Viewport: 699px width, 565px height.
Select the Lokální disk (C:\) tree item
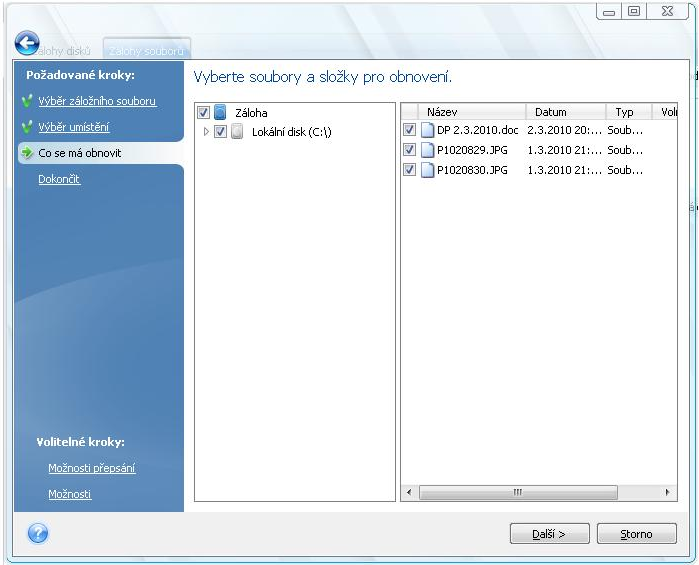point(292,132)
